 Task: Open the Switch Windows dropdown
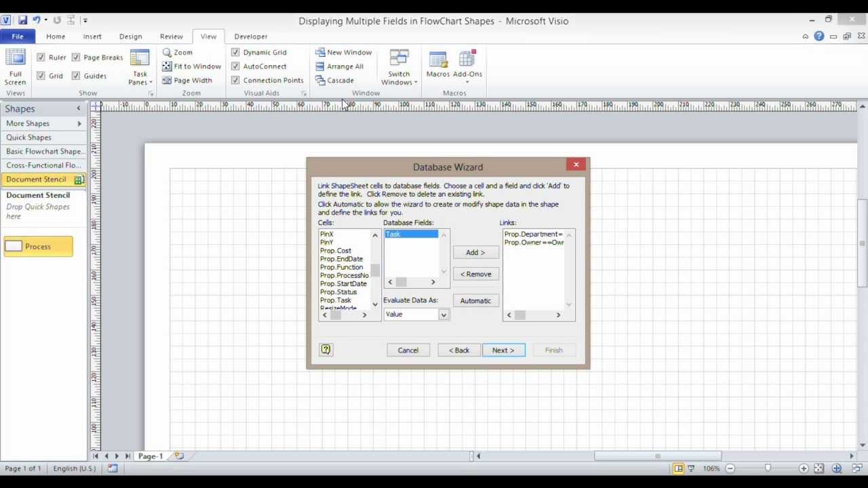(x=399, y=67)
